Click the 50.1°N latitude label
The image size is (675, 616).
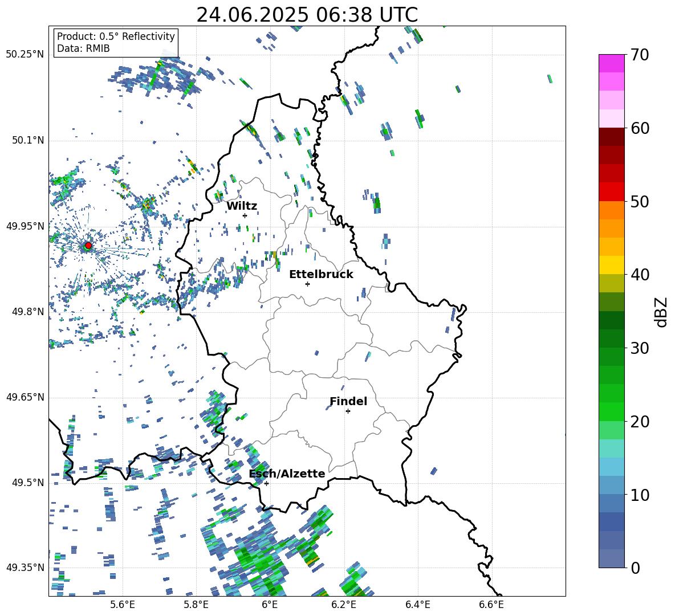(x=27, y=141)
